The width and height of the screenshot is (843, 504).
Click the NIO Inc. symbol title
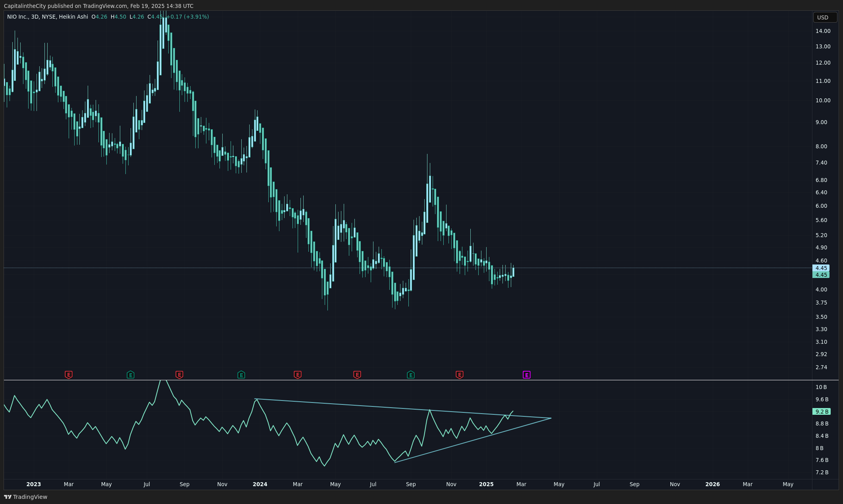tap(18, 17)
